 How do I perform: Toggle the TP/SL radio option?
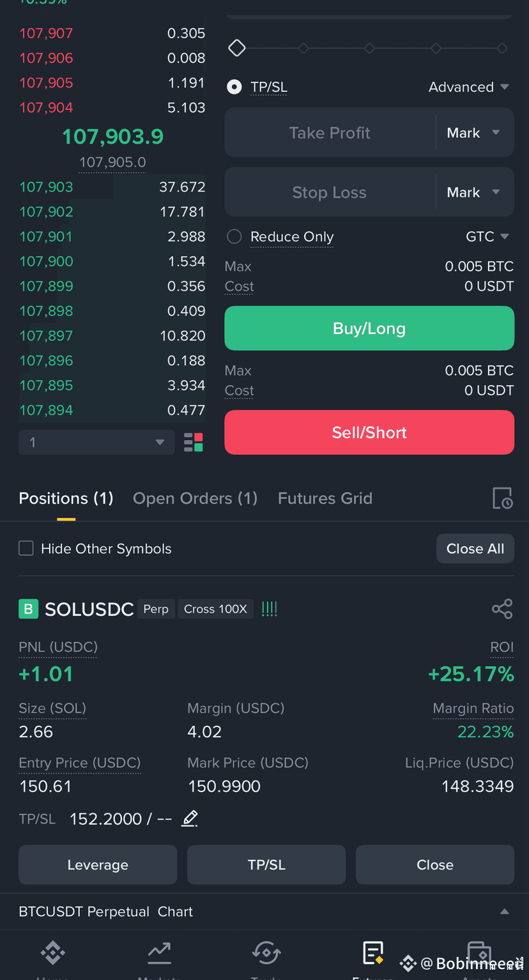click(234, 87)
